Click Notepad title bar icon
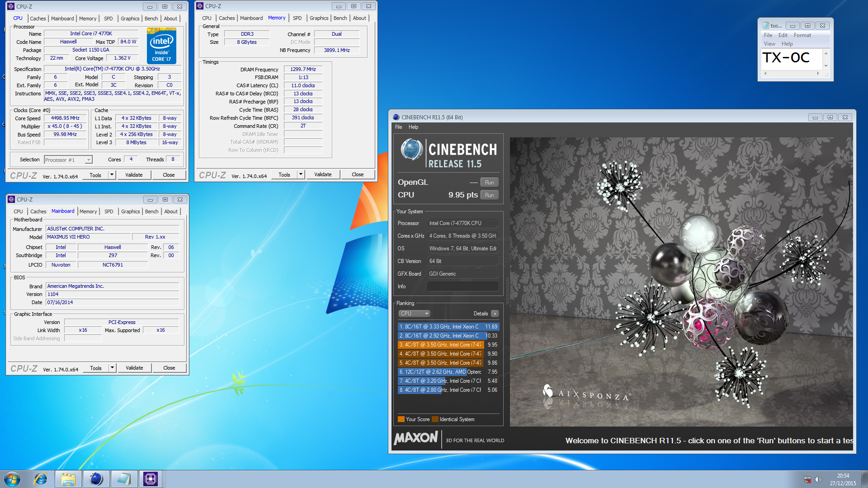The width and height of the screenshot is (868, 488). pyautogui.click(x=765, y=25)
